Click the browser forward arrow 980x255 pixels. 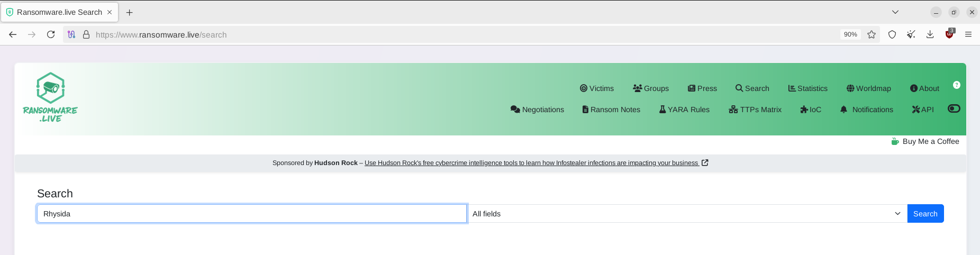(32, 34)
